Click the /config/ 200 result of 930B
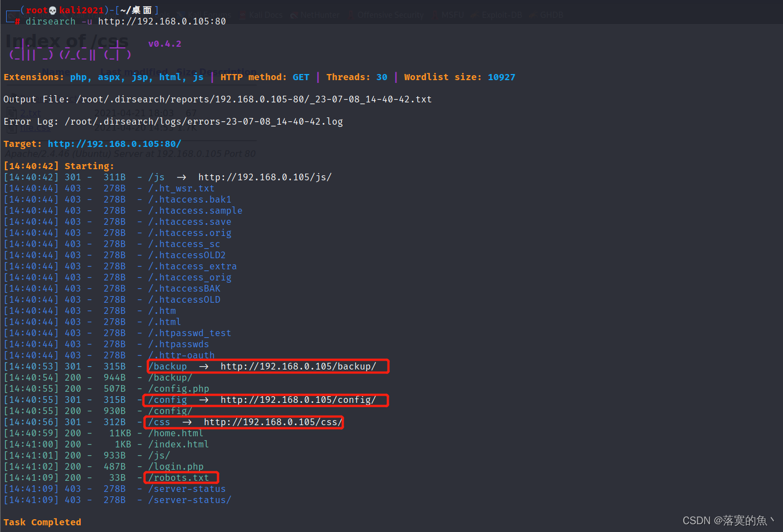 (170, 411)
